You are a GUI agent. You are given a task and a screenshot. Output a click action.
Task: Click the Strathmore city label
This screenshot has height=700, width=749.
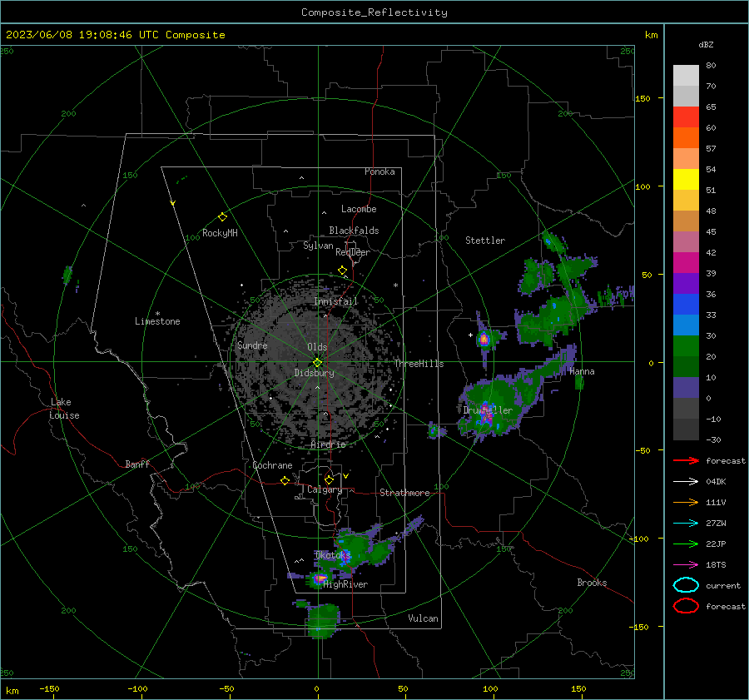tap(404, 493)
